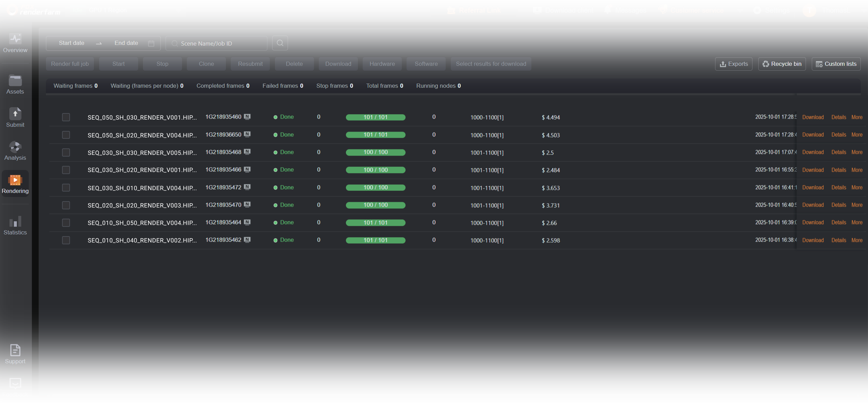
Task: Open Details link for SEQ_020_SH_020_RENDER_V003 job
Action: tap(839, 205)
